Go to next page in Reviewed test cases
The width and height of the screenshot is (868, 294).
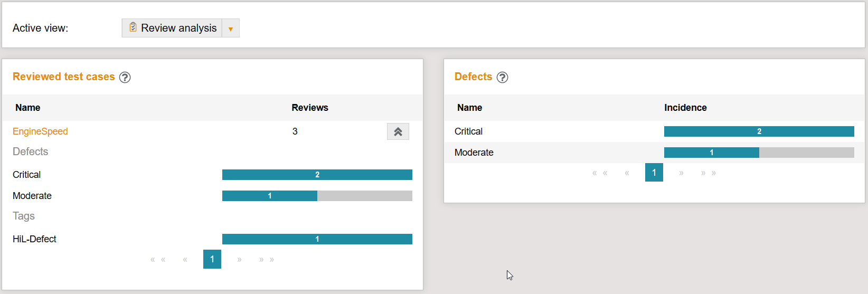[239, 259]
